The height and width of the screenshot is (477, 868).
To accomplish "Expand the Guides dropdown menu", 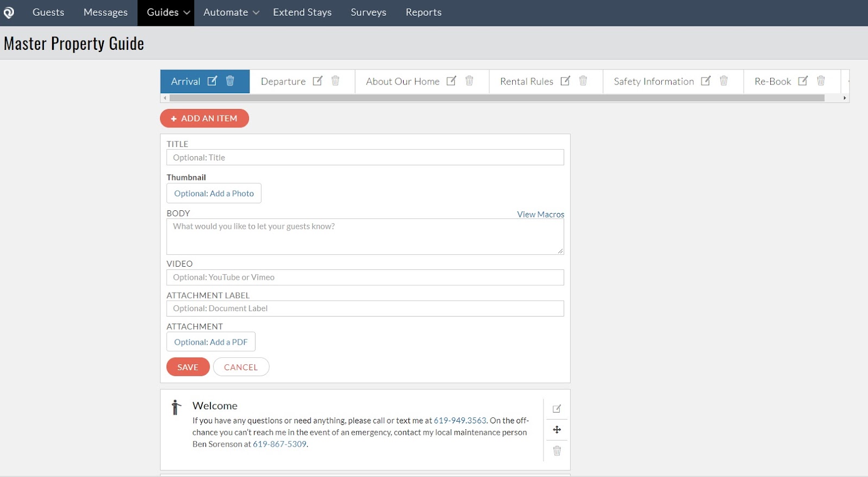I will (x=168, y=12).
